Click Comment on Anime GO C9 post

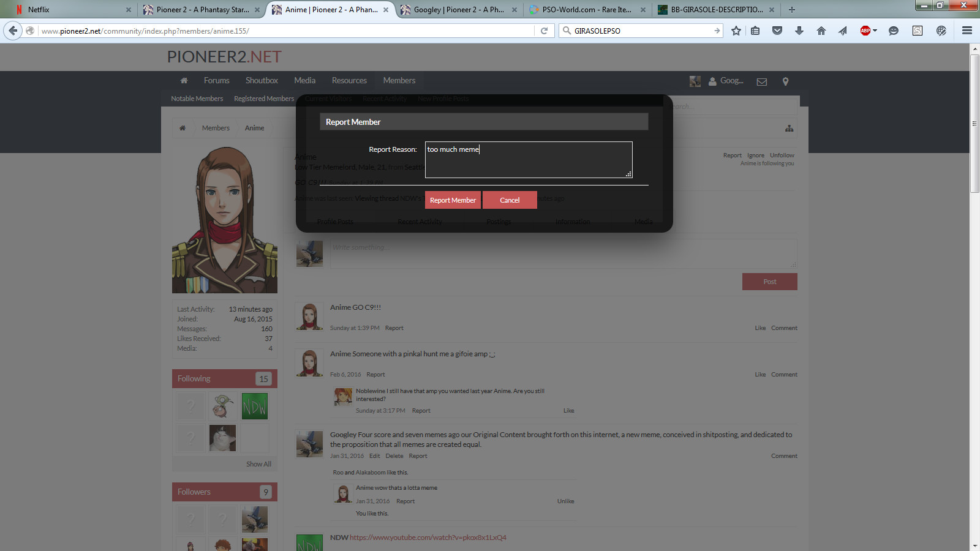click(784, 328)
